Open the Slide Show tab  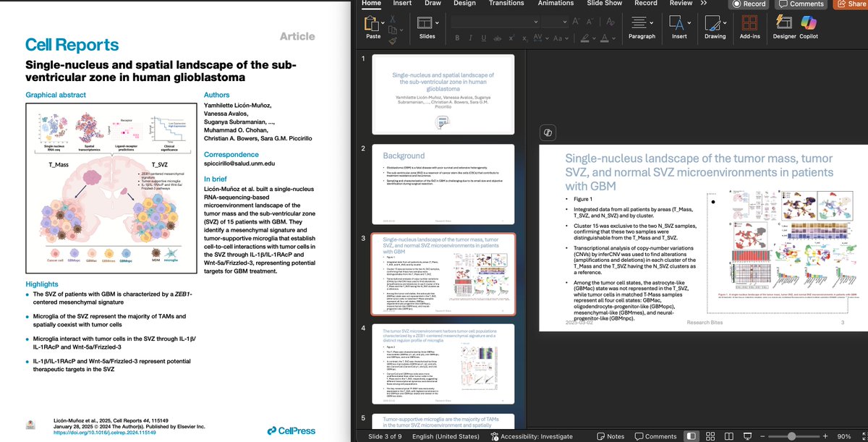click(x=605, y=3)
